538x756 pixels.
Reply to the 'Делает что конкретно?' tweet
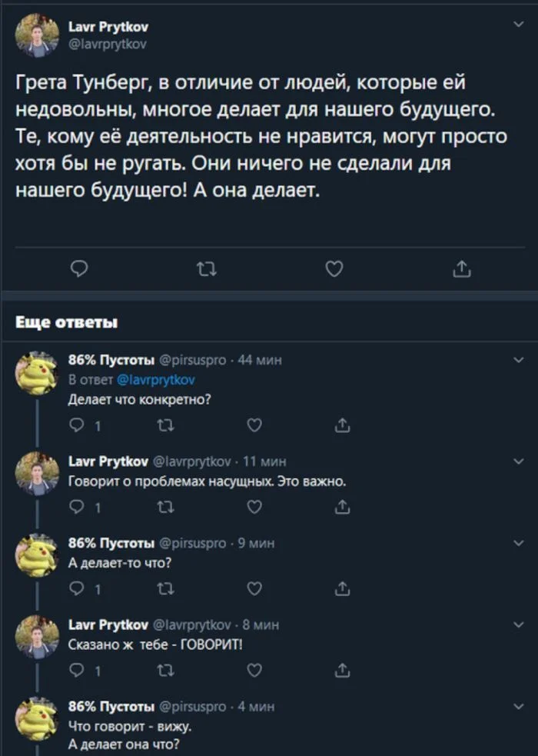pyautogui.click(x=78, y=425)
